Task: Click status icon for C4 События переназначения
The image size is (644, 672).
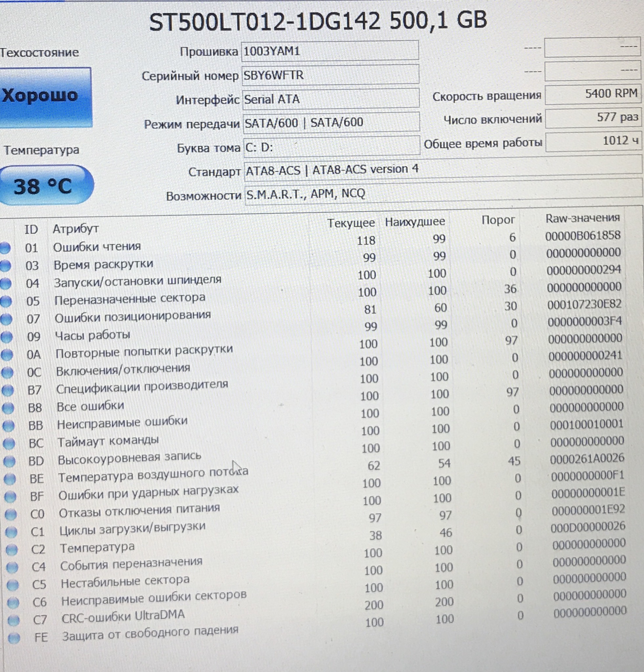Action: click(x=12, y=568)
